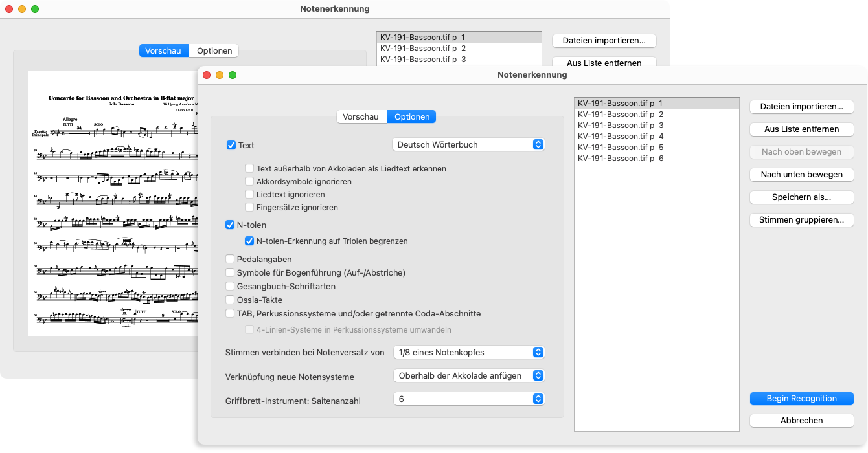This screenshot has height=453, width=868.
Task: Select the Optionen tab in front dialog
Action: coord(411,117)
